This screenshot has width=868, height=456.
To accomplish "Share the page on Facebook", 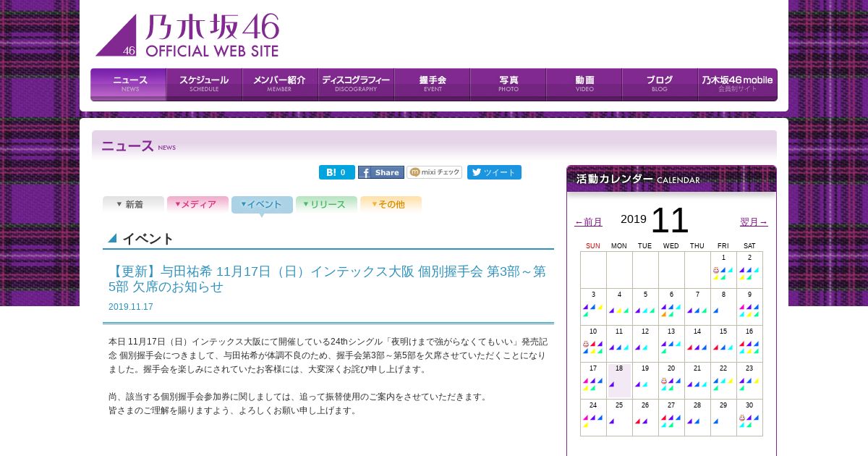I will (x=380, y=172).
